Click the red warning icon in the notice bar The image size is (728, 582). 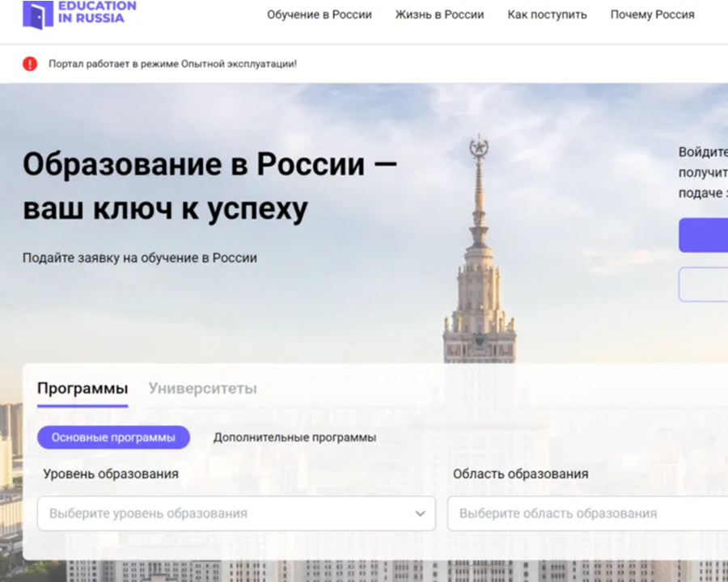click(30, 64)
